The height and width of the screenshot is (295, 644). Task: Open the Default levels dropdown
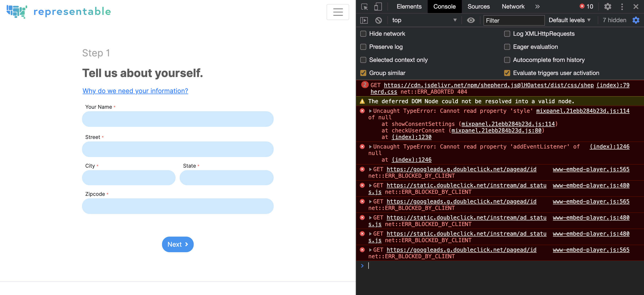[x=570, y=20]
